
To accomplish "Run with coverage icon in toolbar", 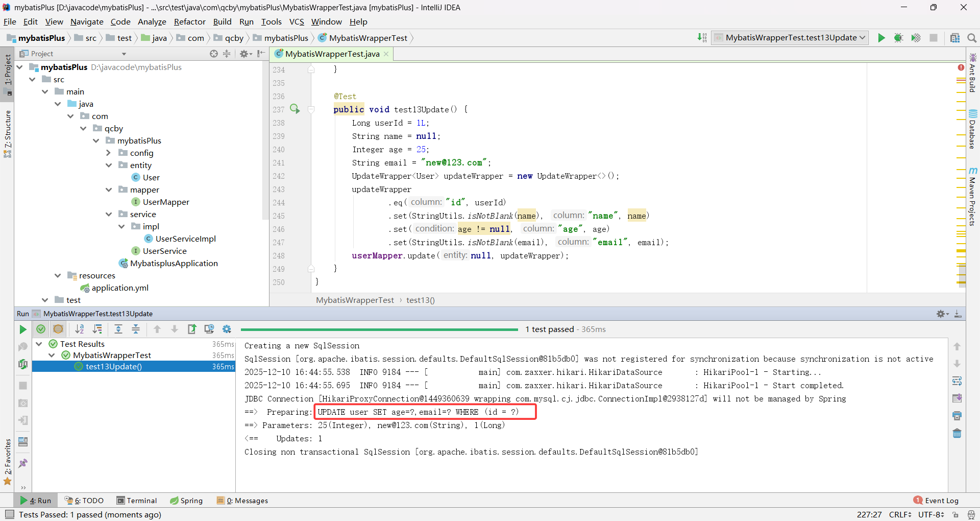I will click(916, 38).
